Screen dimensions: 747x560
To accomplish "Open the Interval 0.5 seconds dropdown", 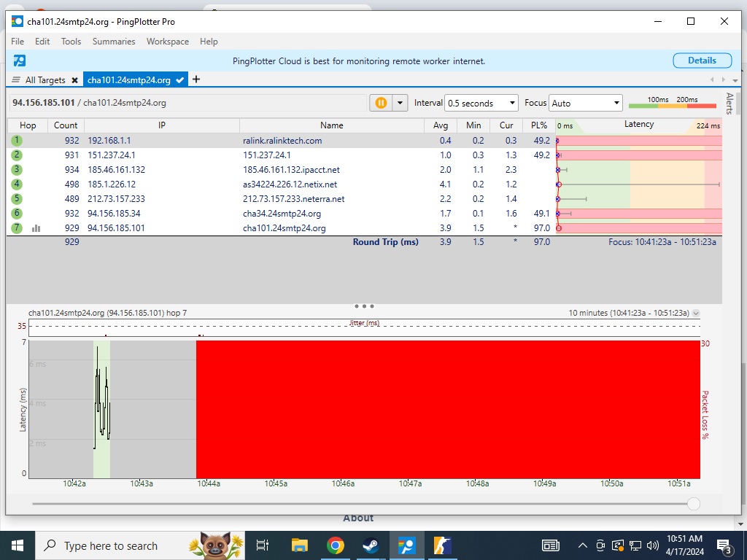I will pos(481,103).
